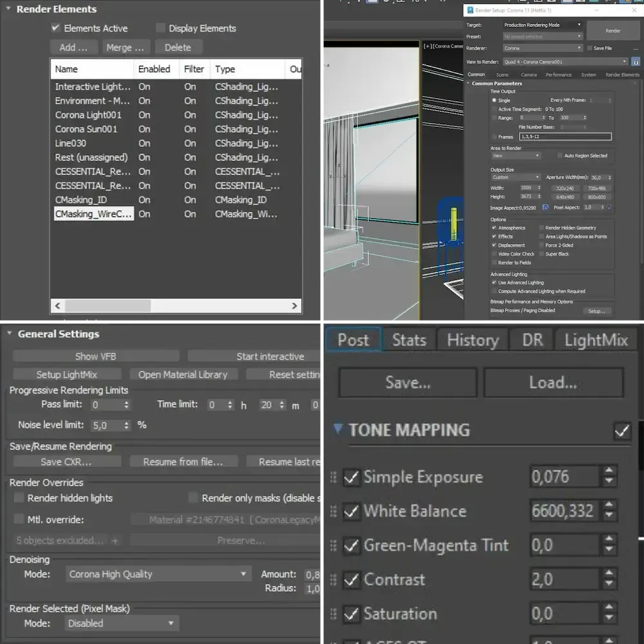Open the Performance tab in Render Setup
644x644 pixels.
point(558,75)
